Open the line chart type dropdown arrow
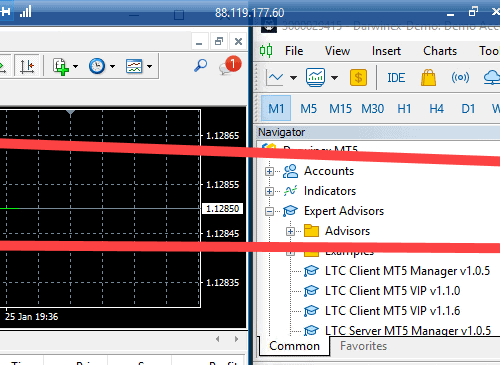The image size is (500, 365). [x=293, y=78]
